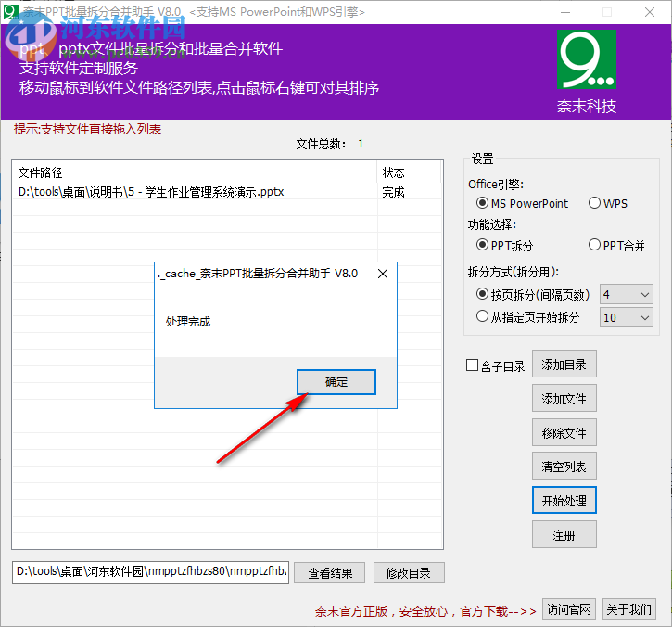
Task: Open the start page dropdown showing 10
Action: coord(627,317)
